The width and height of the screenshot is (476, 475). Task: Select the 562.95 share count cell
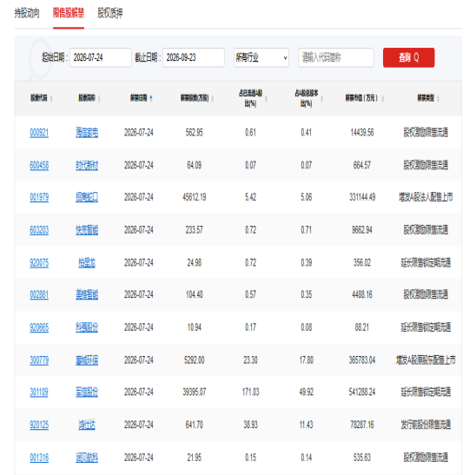pyautogui.click(x=195, y=133)
